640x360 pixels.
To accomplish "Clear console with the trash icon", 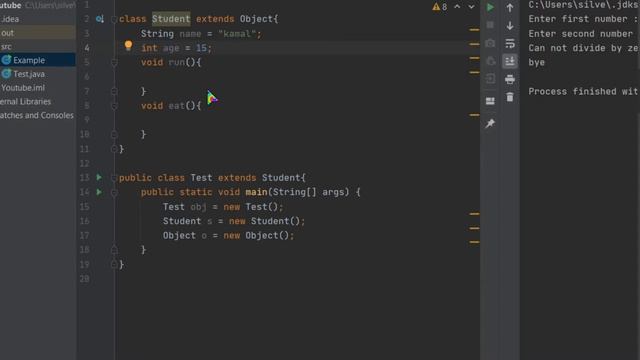I will (x=510, y=97).
